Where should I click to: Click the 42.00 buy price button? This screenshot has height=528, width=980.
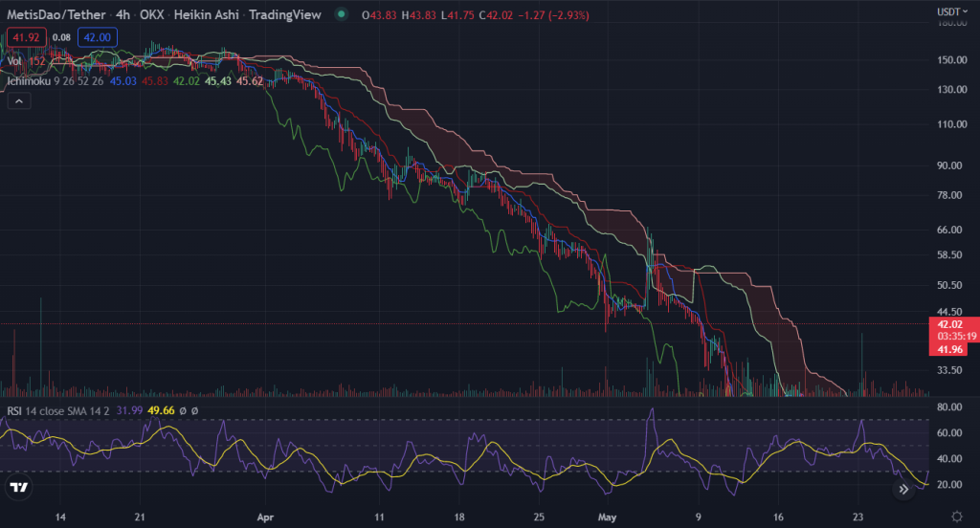(97, 37)
